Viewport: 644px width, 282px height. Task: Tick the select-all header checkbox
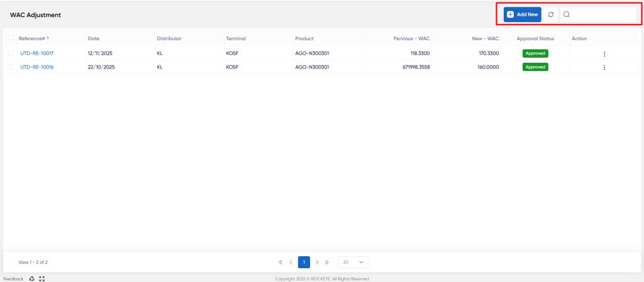tap(11, 38)
